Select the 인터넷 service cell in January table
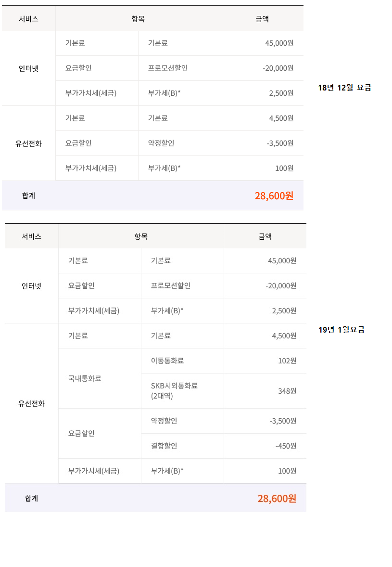The height and width of the screenshot is (567, 392). click(32, 286)
